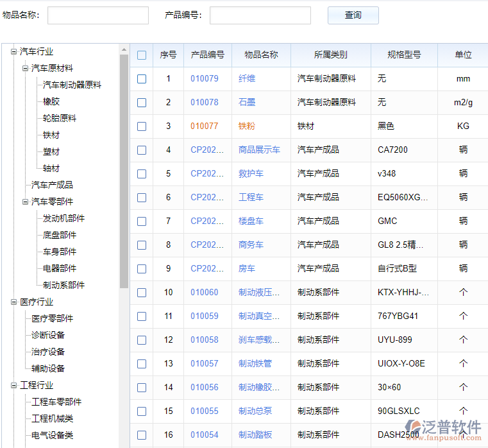The height and width of the screenshot is (448, 488).
Task: Collapse the 汽车零部件 tree node
Action: point(25,202)
